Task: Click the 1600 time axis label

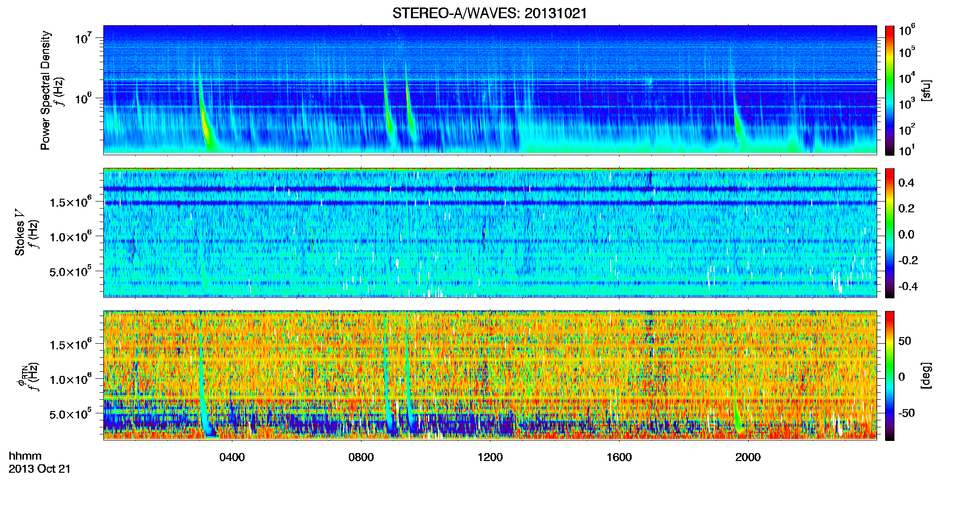Action: click(619, 457)
